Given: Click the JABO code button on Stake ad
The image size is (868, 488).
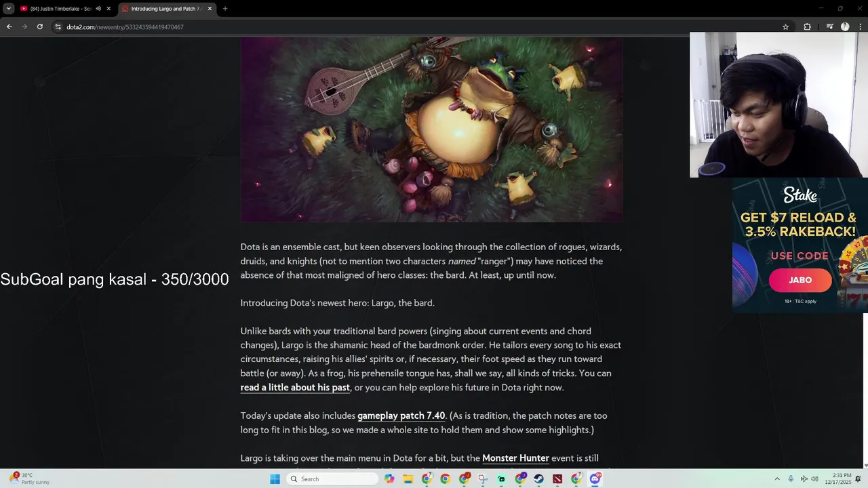Looking at the screenshot, I should (800, 280).
